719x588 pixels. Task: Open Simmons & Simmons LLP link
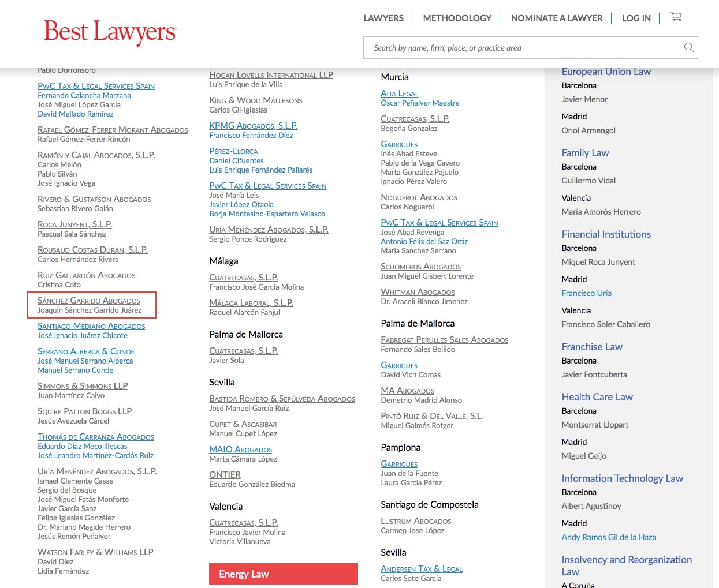(83, 386)
